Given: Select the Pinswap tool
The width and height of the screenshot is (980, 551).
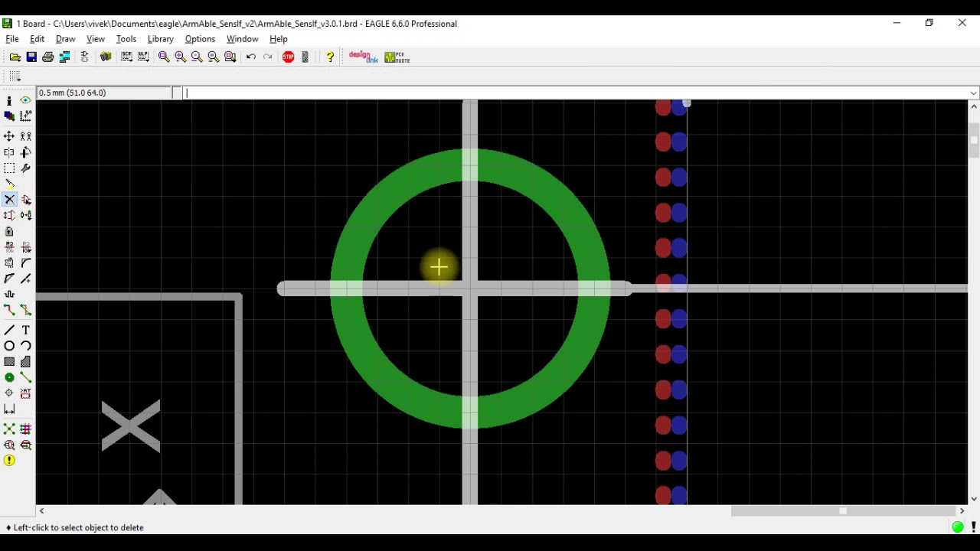Looking at the screenshot, I should click(9, 216).
